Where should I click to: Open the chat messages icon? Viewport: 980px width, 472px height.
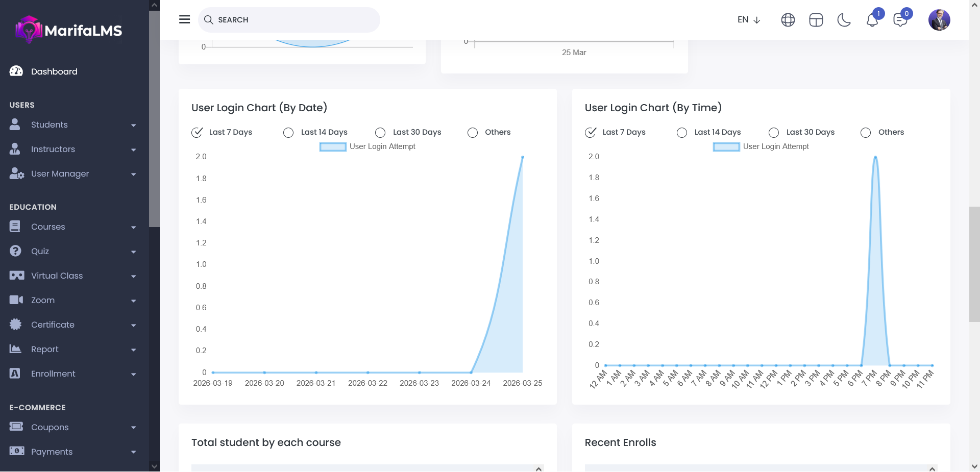900,20
